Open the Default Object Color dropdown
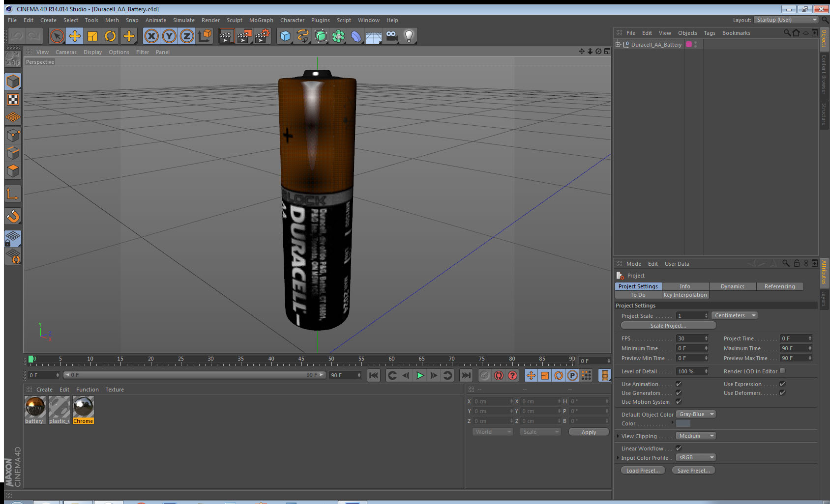The image size is (830, 504). (x=696, y=414)
